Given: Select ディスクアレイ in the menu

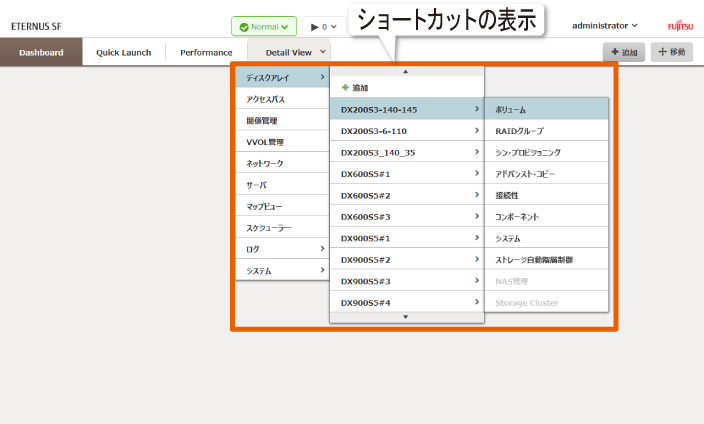Looking at the screenshot, I should (x=282, y=77).
